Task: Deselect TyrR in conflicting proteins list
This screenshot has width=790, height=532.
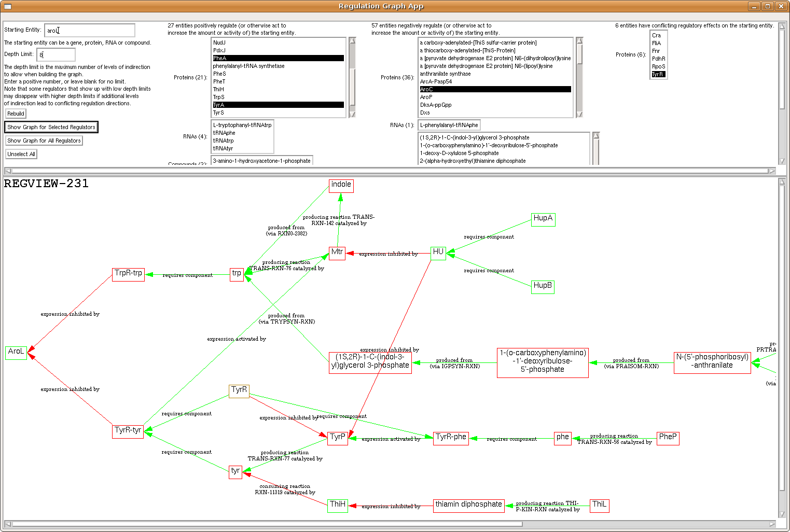Action: point(658,74)
